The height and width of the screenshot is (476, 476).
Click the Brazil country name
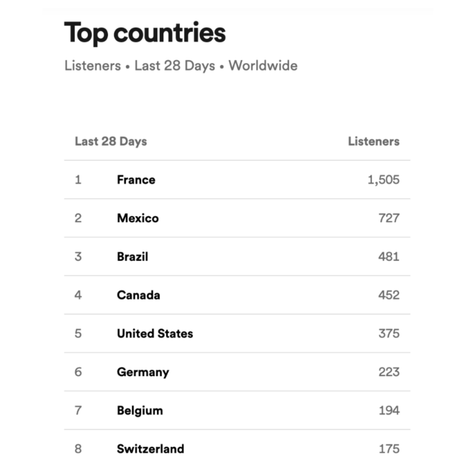[133, 257]
